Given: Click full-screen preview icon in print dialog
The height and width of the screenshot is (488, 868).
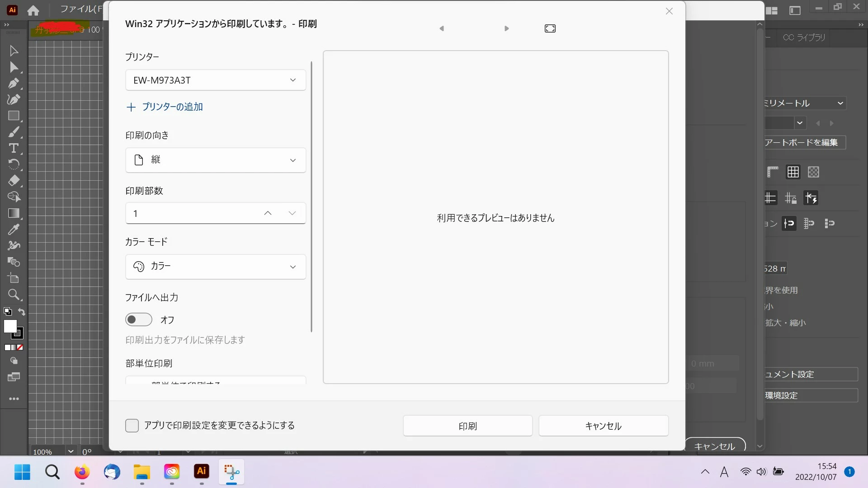Looking at the screenshot, I should pos(550,28).
